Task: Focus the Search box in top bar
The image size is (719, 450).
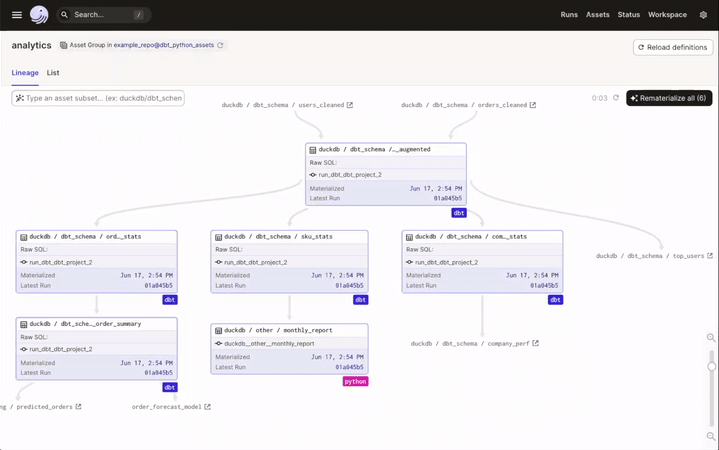Action: (x=104, y=15)
